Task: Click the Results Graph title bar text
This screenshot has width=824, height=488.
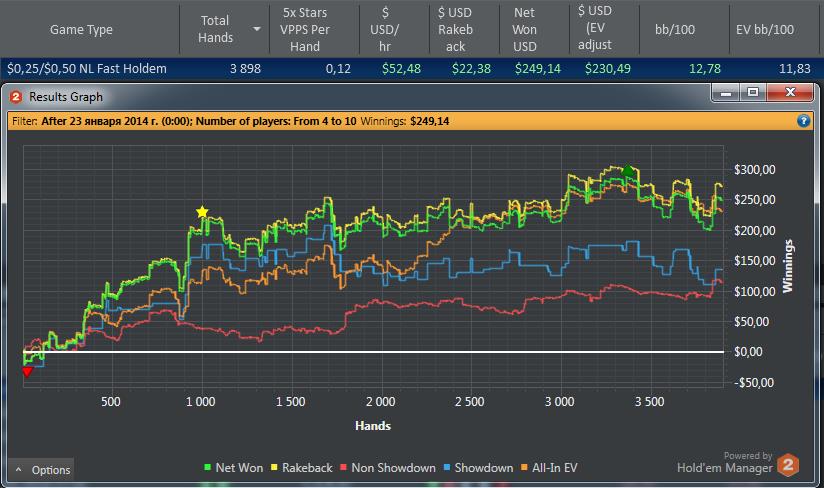Action: point(66,97)
